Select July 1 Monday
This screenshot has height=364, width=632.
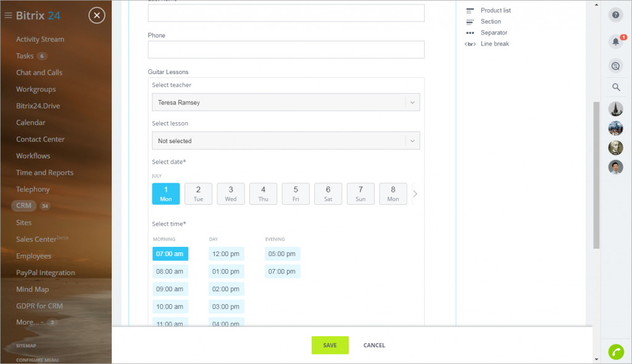point(166,194)
